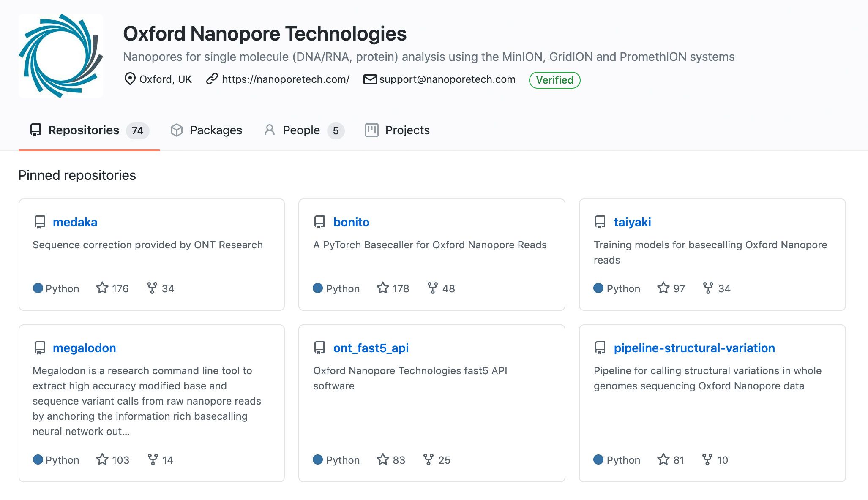Click the star icon next to bonito's 178 count
Screen dimensions: 868x500
click(382, 288)
